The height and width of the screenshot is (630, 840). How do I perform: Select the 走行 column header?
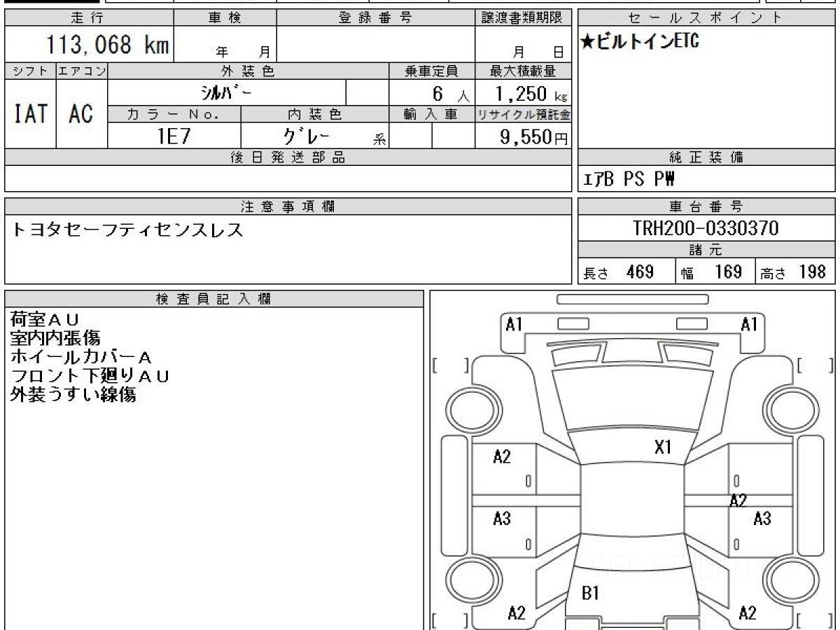[89, 18]
